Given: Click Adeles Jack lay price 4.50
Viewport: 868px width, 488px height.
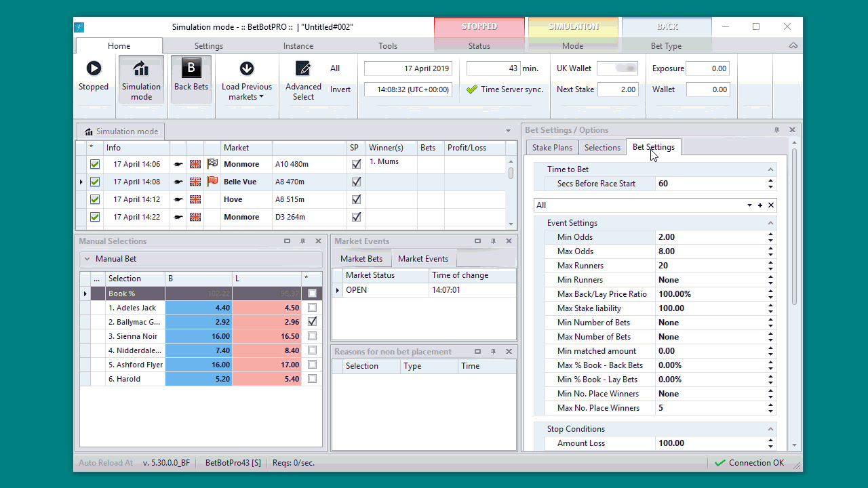Looking at the screenshot, I should 267,308.
